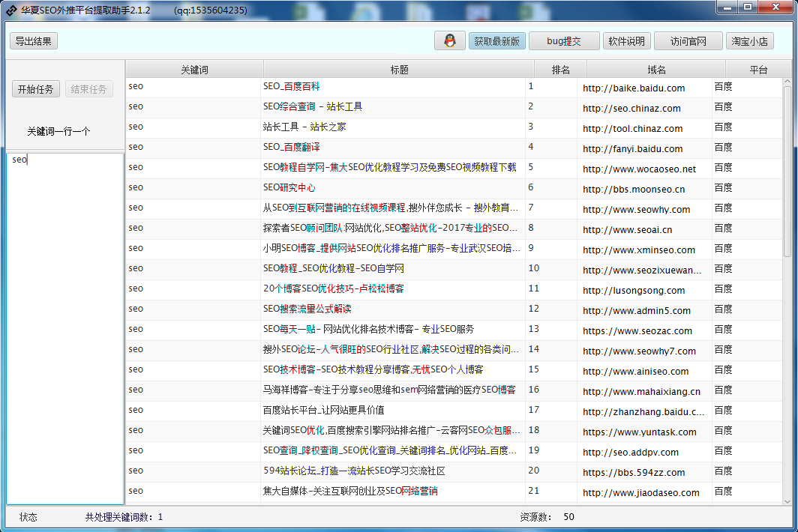
Task: Select the row SEO综合查询 - 站长工具
Action: pos(454,107)
